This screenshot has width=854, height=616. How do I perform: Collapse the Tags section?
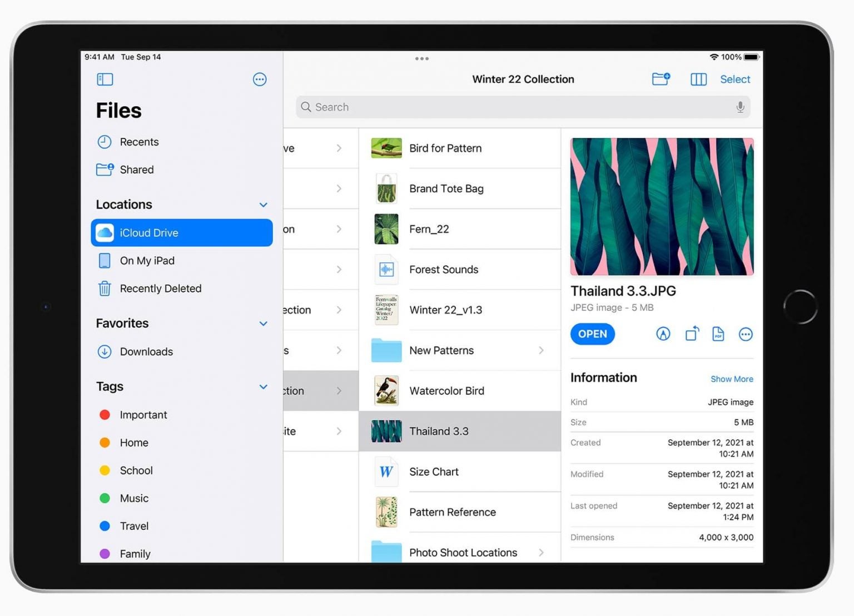(263, 386)
